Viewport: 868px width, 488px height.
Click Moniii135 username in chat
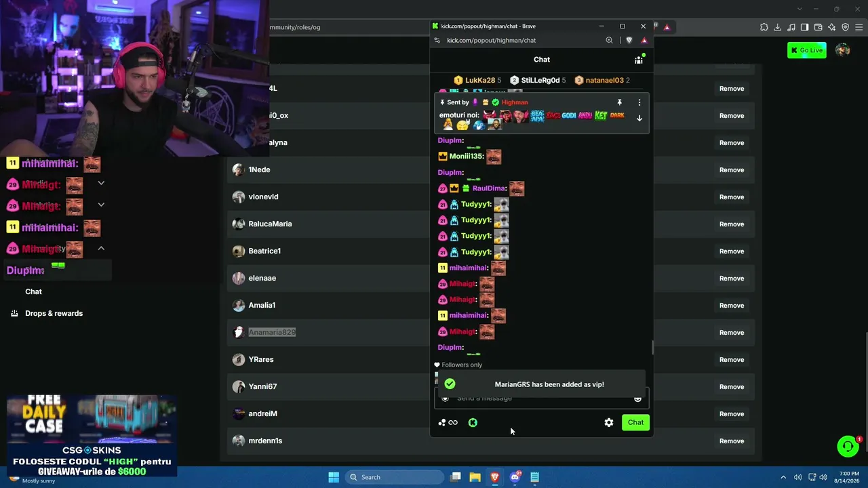coord(467,157)
